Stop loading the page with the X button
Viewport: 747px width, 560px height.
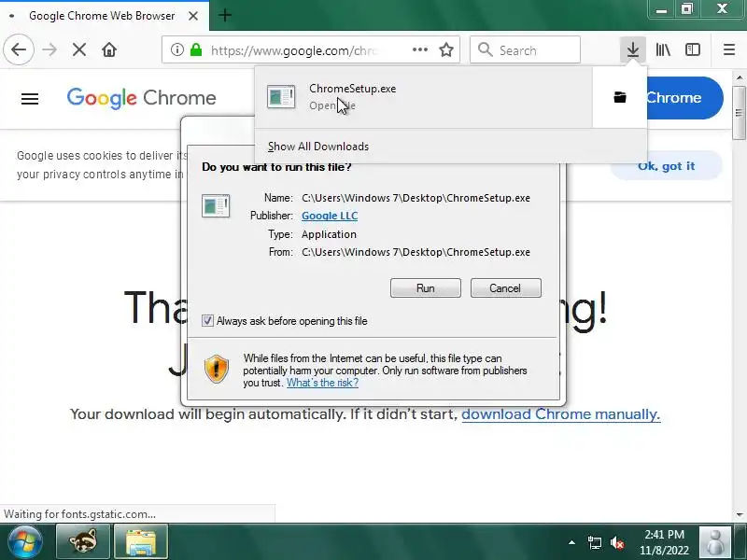[79, 49]
